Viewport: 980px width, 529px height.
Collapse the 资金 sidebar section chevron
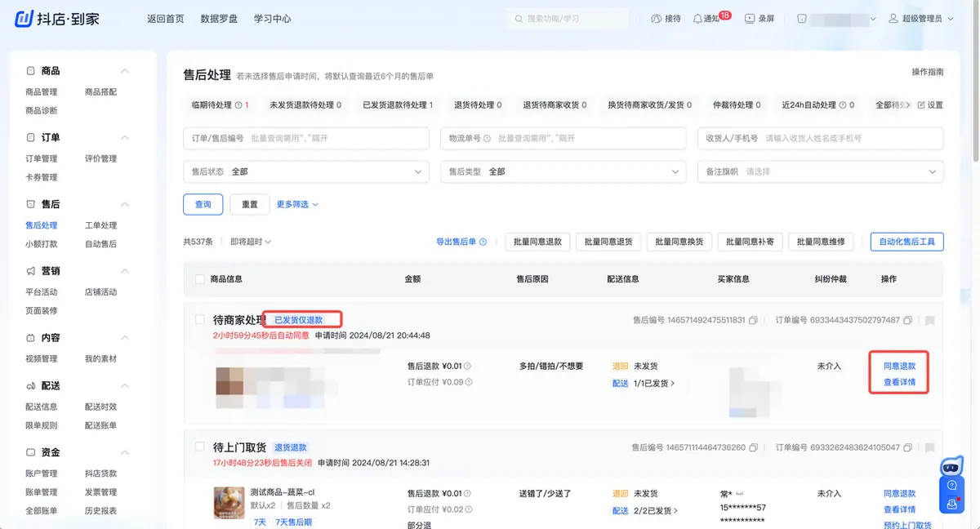[125, 452]
